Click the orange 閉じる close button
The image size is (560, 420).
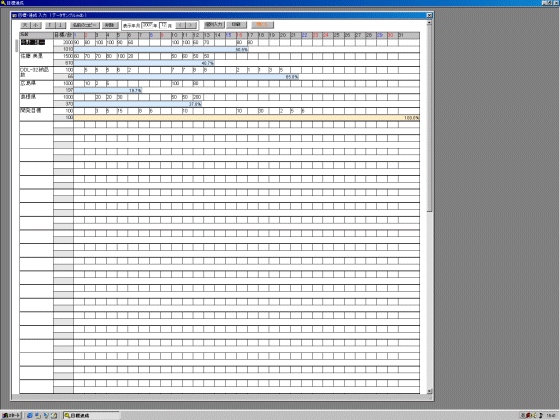[x=262, y=25]
